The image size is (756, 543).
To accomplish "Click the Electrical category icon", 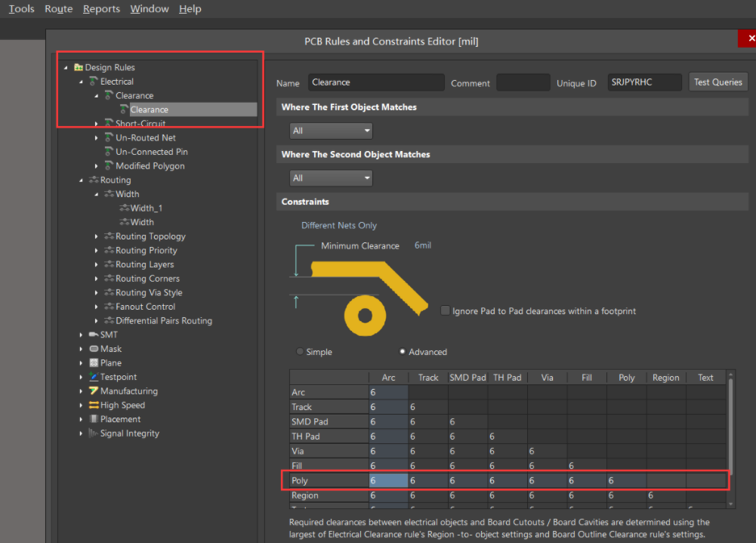I will [94, 82].
